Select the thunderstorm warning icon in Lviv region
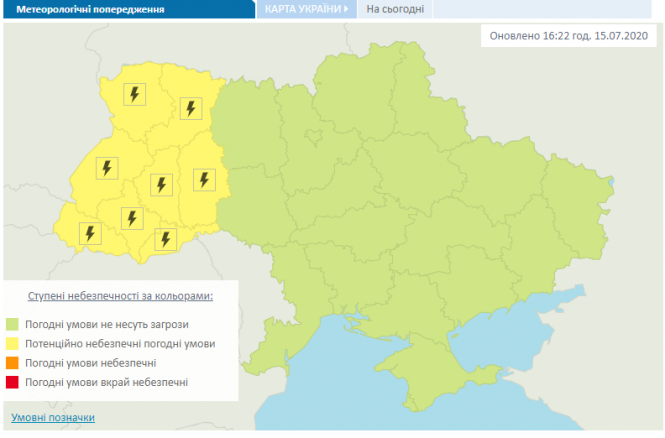Viewport: 665px width, 438px height. pos(105,168)
